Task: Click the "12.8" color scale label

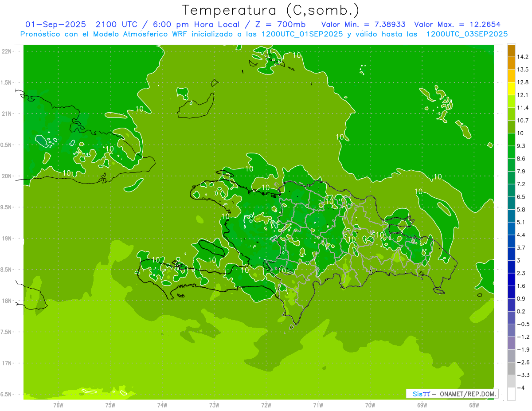Action: click(x=523, y=82)
